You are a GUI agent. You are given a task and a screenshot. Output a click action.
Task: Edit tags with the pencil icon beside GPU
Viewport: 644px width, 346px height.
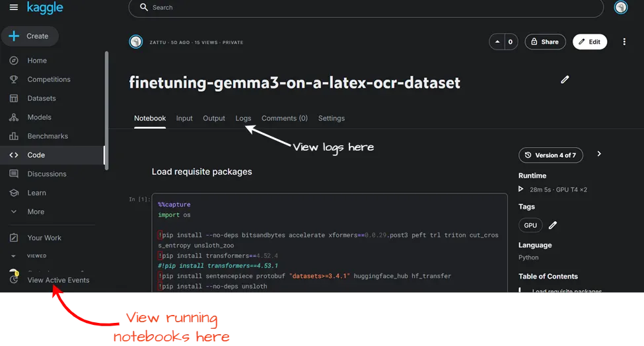pyautogui.click(x=553, y=225)
